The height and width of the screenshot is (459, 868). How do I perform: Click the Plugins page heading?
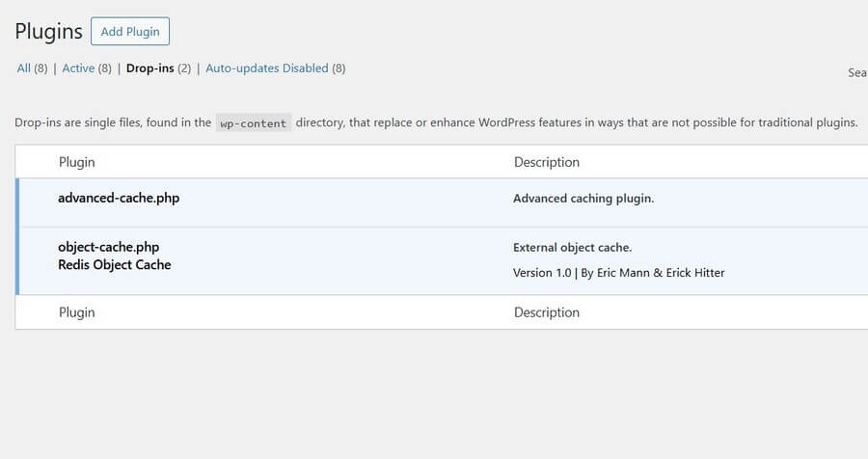(x=48, y=31)
